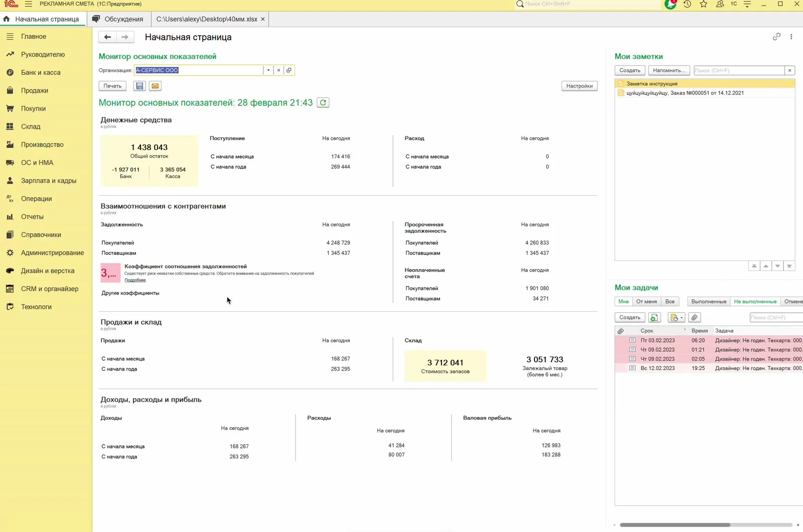Click the horizontal scrollbar at bottom
This screenshot has height=532, width=803.
click(675, 525)
